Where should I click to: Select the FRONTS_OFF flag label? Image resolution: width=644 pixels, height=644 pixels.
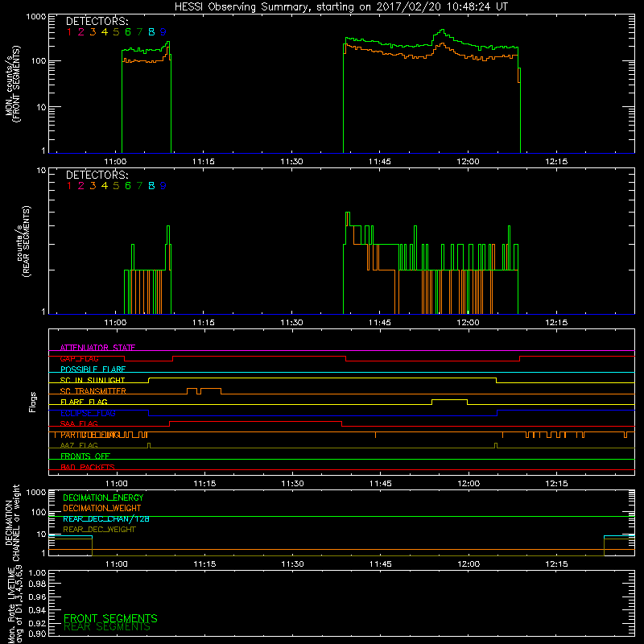coord(85,456)
